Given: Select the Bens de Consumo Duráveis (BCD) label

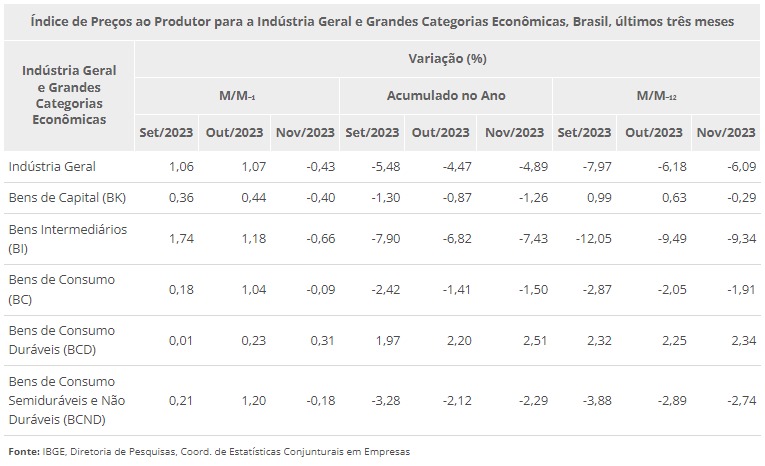Looking at the screenshot, I should (x=61, y=339).
